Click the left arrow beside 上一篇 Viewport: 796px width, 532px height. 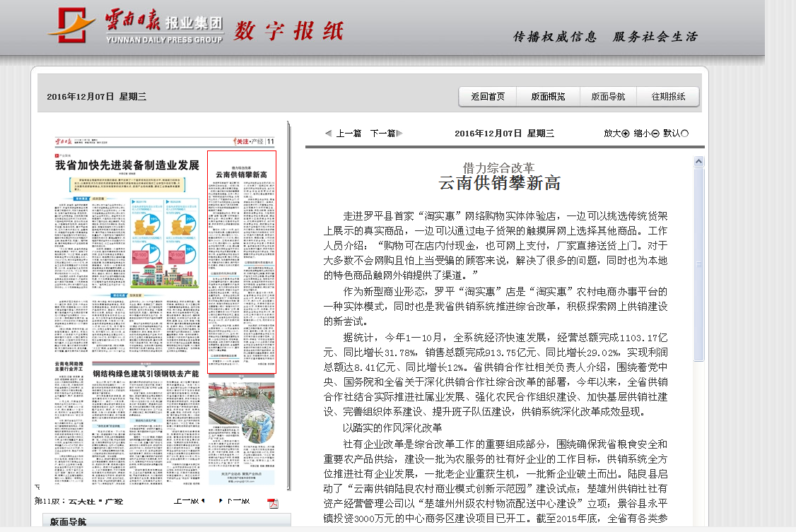click(327, 134)
